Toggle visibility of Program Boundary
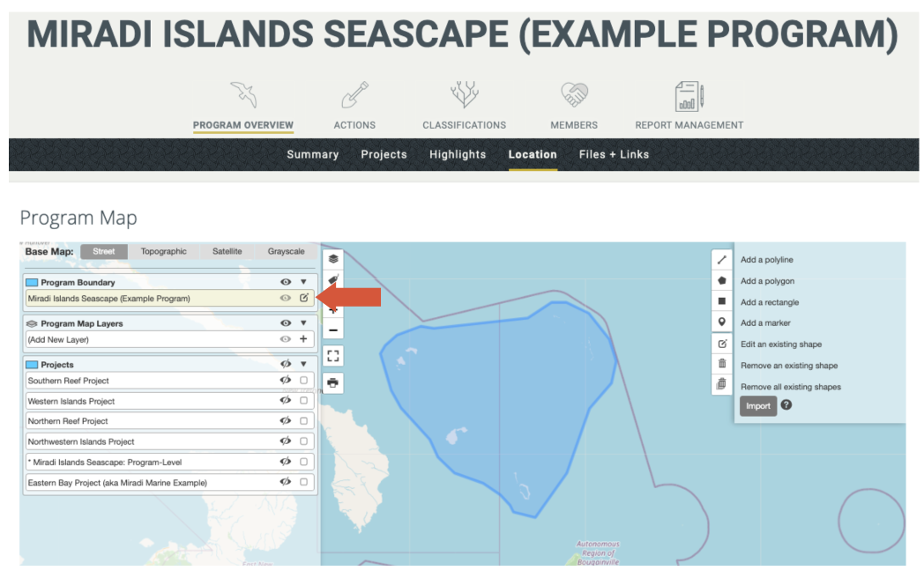This screenshot has height=578, width=924. pos(285,282)
